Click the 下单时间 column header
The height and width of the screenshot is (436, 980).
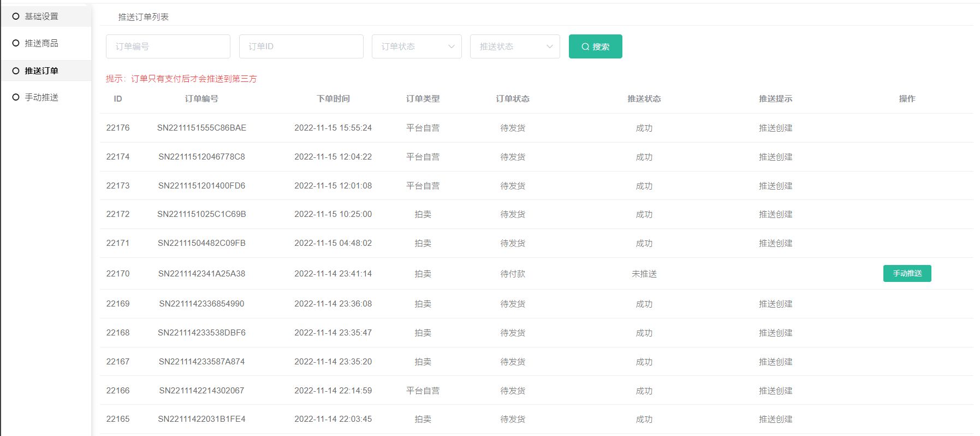pyautogui.click(x=333, y=99)
